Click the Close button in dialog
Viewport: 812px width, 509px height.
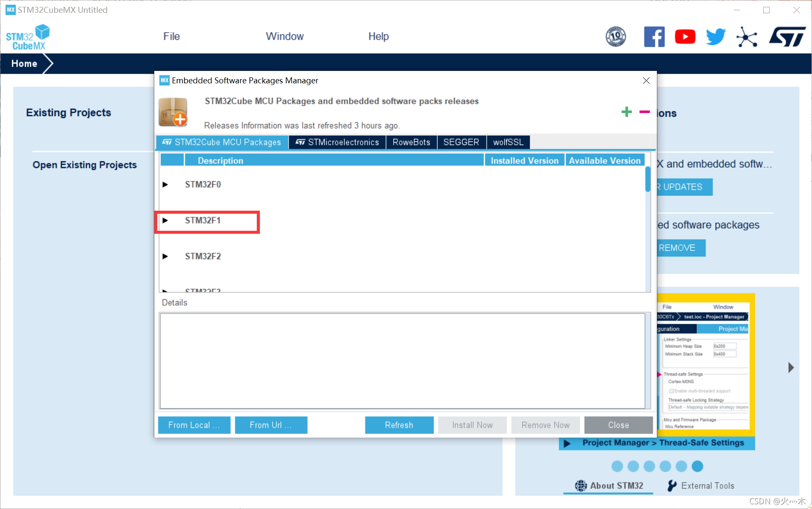click(x=618, y=425)
